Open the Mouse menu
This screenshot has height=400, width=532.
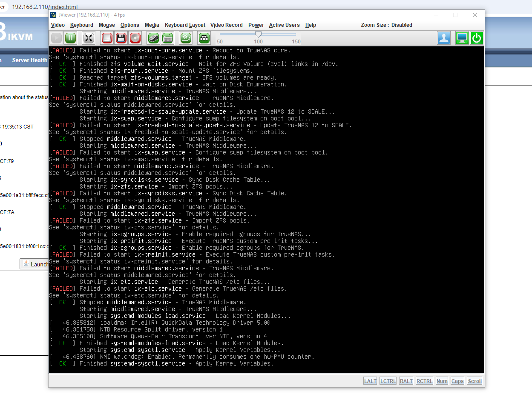(x=107, y=25)
